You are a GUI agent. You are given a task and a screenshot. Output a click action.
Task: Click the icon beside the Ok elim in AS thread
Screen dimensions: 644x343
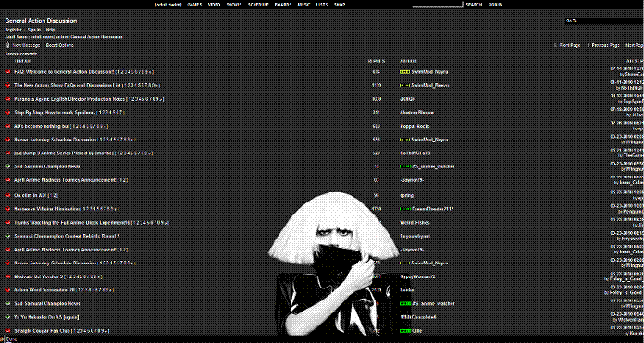pyautogui.click(x=7, y=195)
